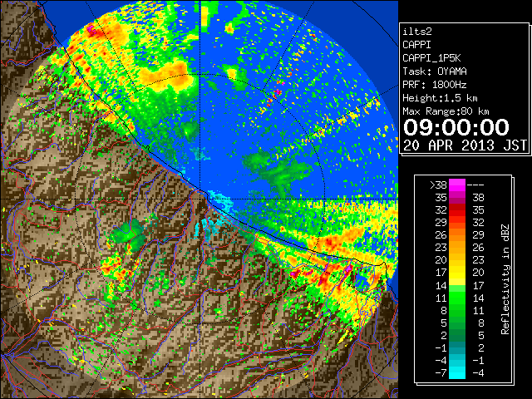Click the 'ilts2' label in info box
The height and width of the screenshot is (399, 532).
click(x=417, y=32)
